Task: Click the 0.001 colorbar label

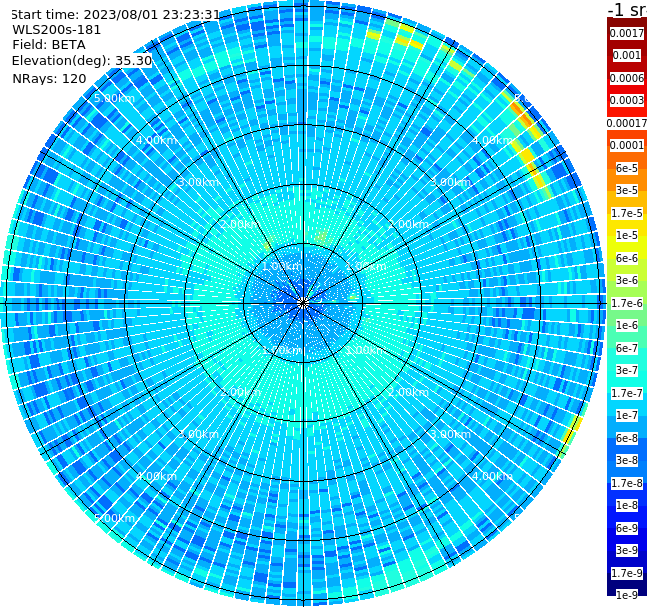Action: tap(628, 55)
